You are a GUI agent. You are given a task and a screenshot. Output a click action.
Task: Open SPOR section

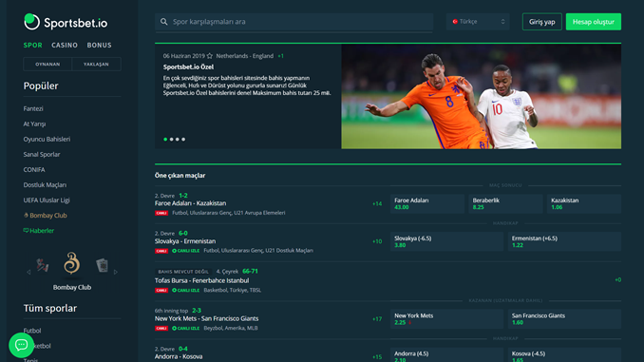[x=33, y=46]
